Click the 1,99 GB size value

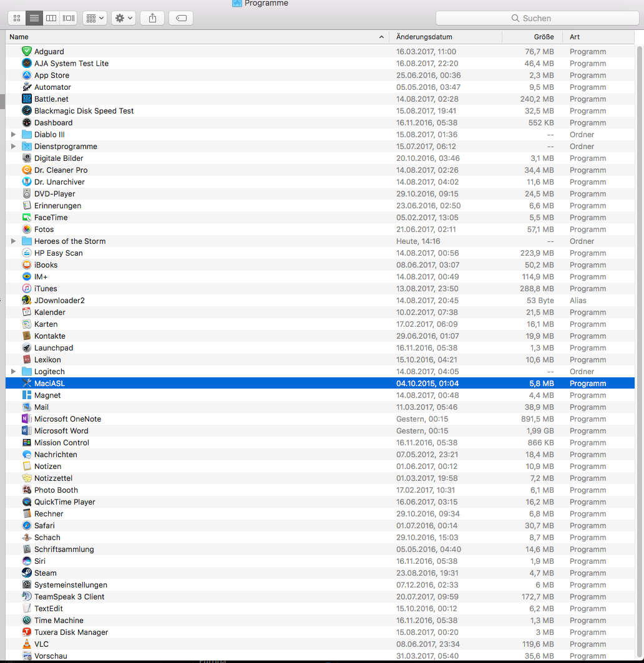(540, 430)
